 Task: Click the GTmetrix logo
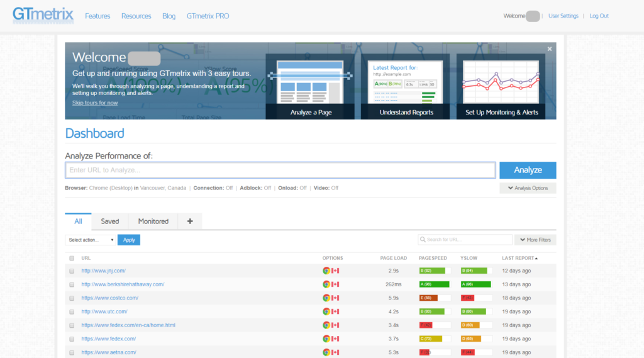(x=43, y=15)
